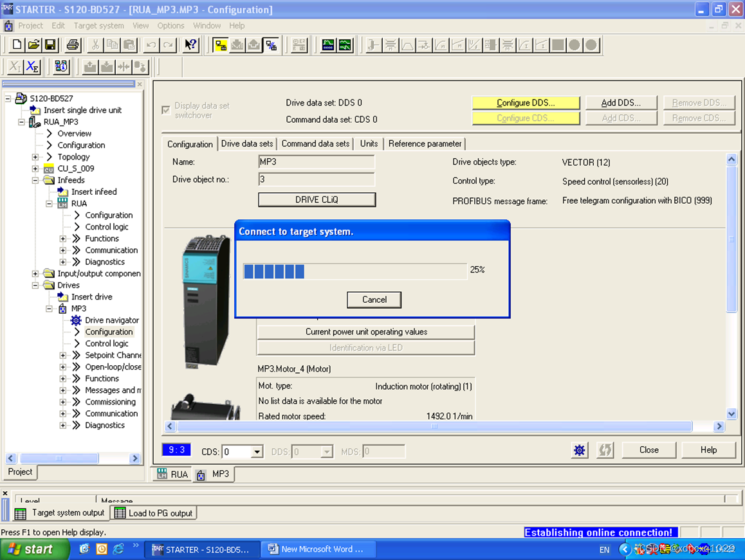Click the Copy toolbar icon
The height and width of the screenshot is (560, 745).
click(112, 45)
